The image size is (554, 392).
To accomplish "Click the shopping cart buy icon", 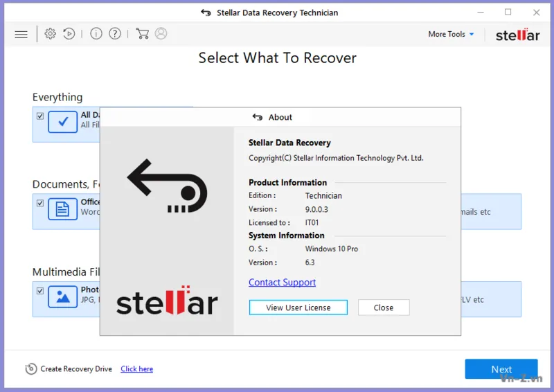I will [143, 33].
